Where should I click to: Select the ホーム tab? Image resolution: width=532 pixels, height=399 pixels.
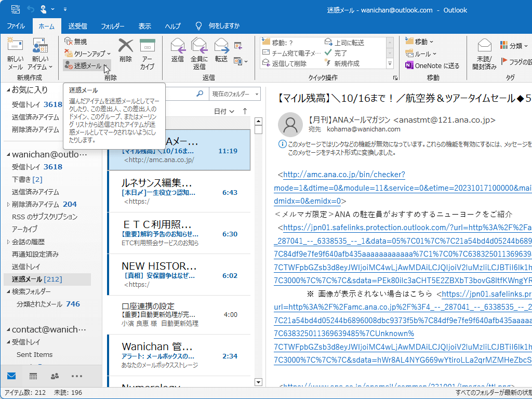47,26
